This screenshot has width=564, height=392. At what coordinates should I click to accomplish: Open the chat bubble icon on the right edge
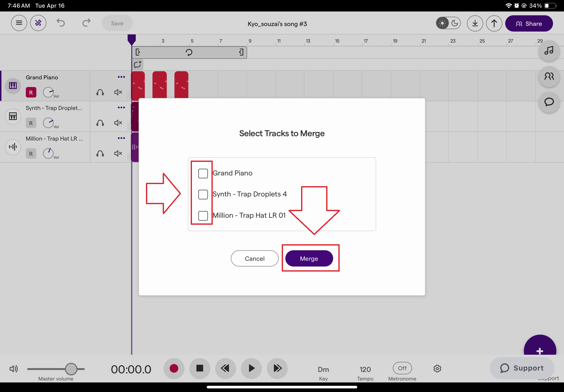pos(549,102)
